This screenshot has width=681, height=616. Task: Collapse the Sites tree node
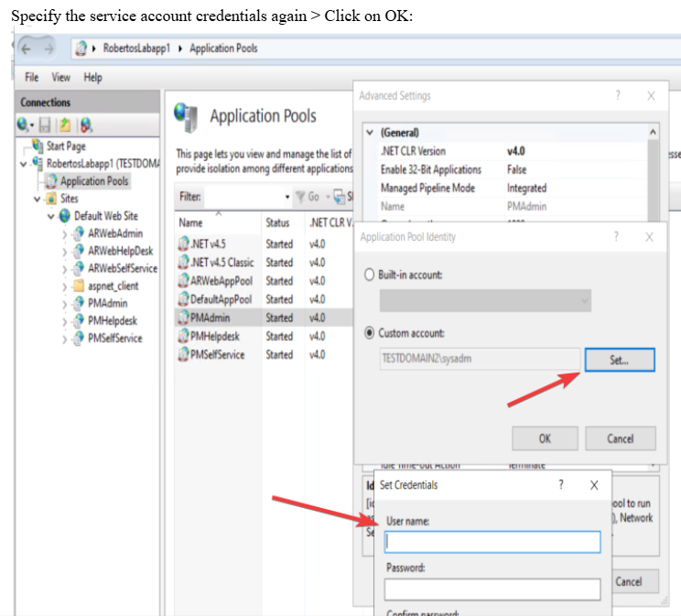[38, 199]
